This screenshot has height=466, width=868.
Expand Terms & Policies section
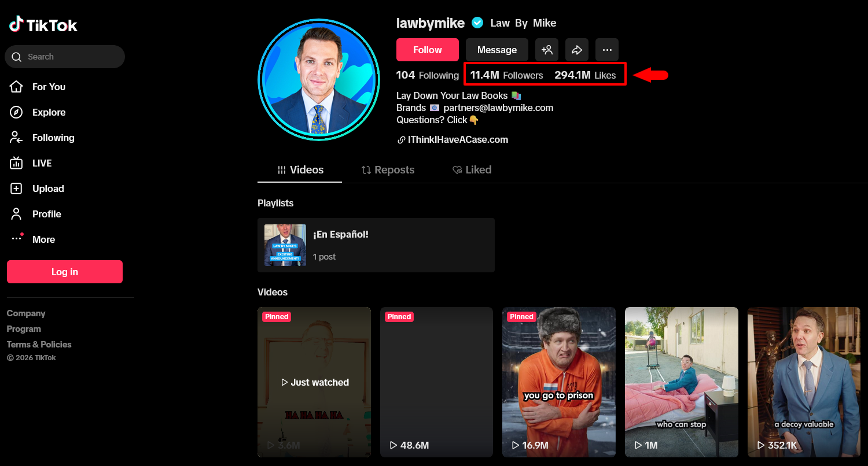point(39,345)
